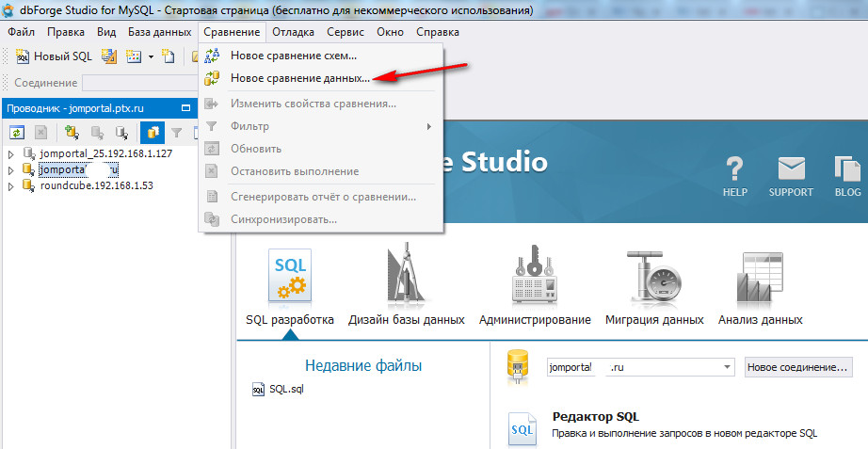Open the Редактор SQL link

click(596, 417)
